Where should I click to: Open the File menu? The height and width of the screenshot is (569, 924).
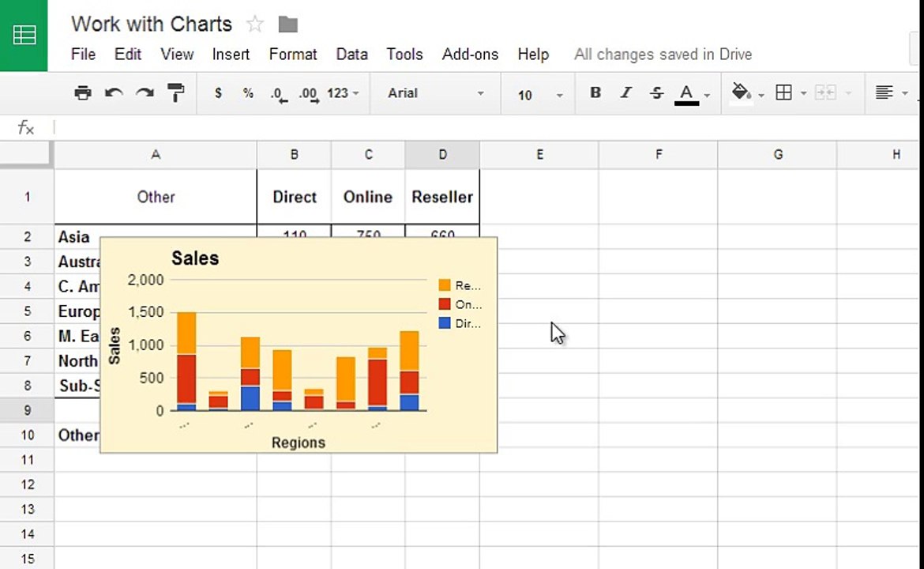coord(83,55)
